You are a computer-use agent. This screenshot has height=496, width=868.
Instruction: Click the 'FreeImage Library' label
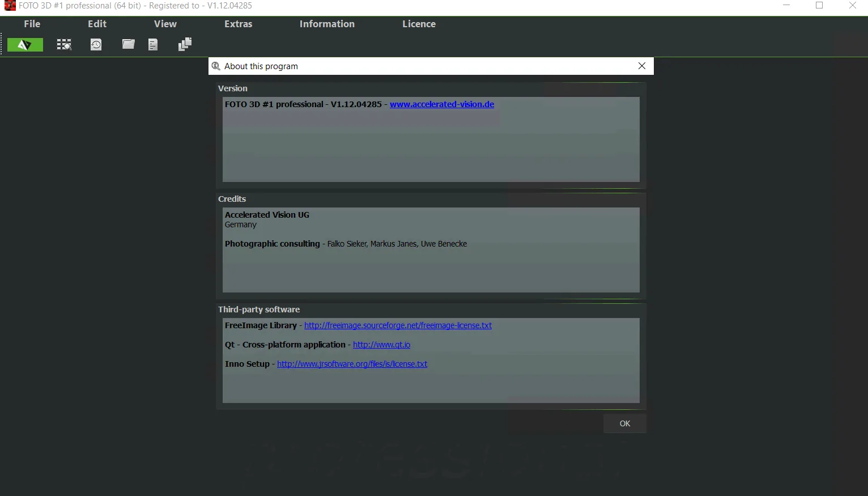261,325
